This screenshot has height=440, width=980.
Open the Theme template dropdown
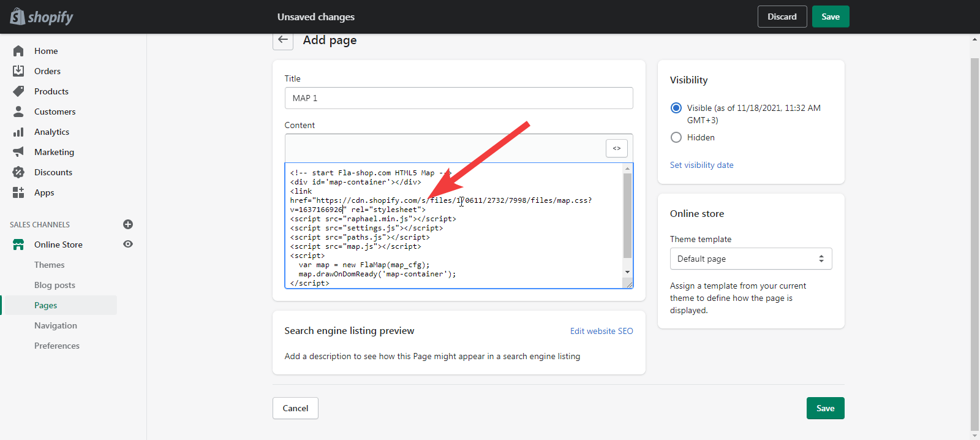point(750,259)
